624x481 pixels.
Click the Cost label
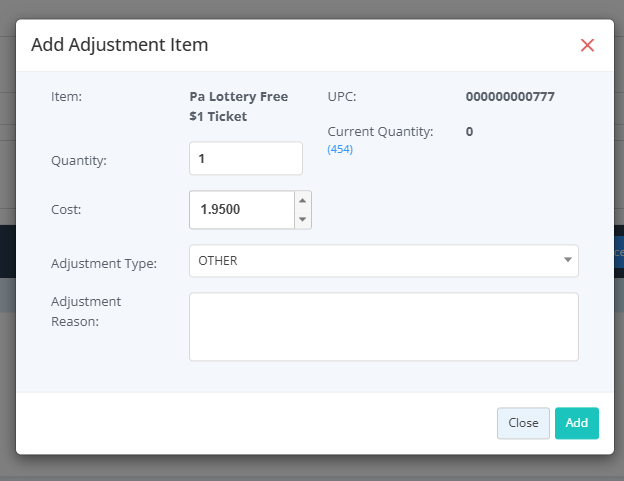(66, 210)
